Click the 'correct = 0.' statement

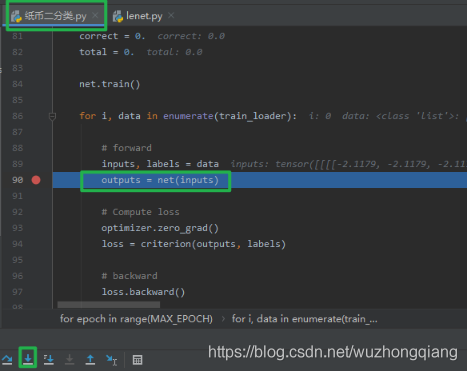point(112,36)
